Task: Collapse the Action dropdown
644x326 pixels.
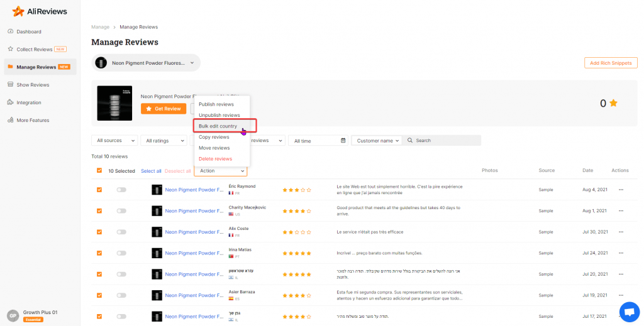Action: tap(221, 171)
